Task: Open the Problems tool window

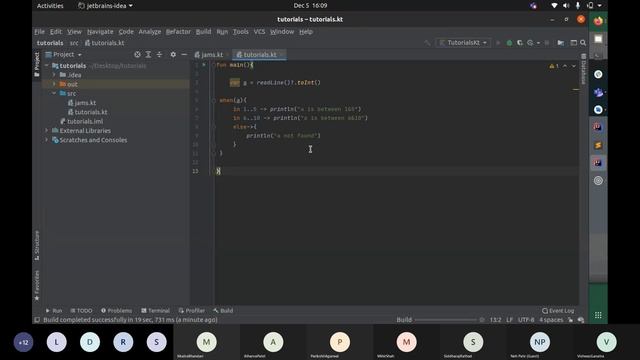Action: click(x=116, y=311)
